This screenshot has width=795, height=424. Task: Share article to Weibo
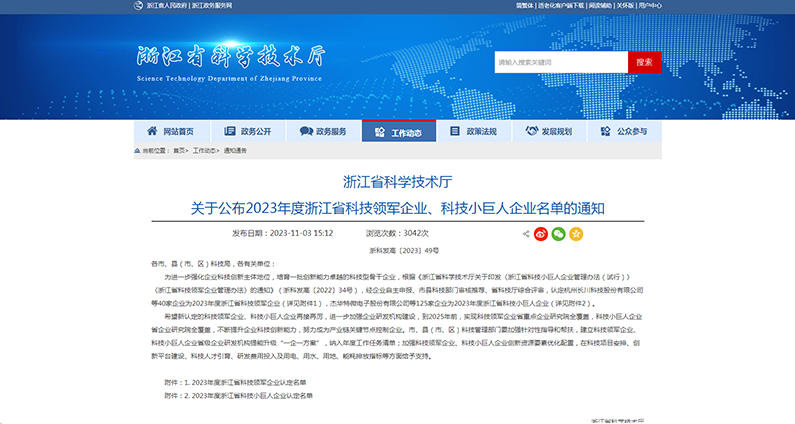coord(541,234)
